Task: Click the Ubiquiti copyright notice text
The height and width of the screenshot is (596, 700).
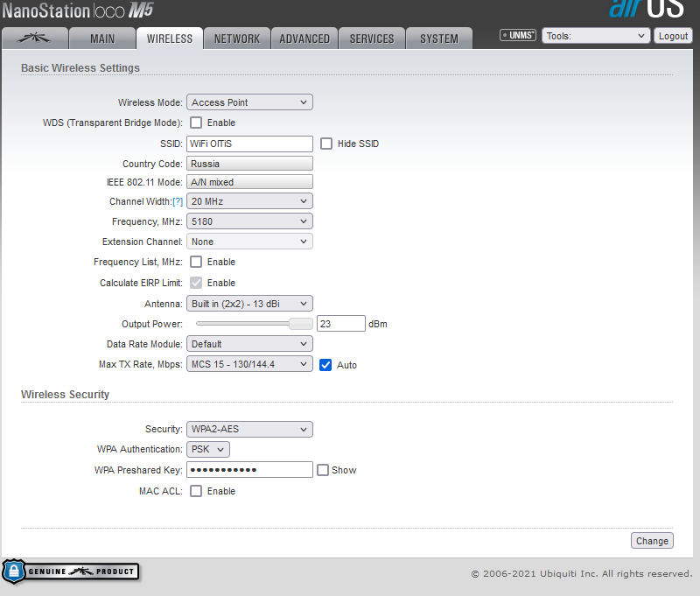Action: [x=582, y=573]
